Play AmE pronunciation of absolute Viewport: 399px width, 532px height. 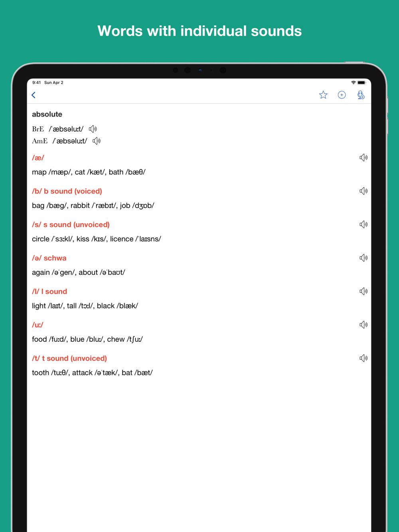tap(97, 141)
